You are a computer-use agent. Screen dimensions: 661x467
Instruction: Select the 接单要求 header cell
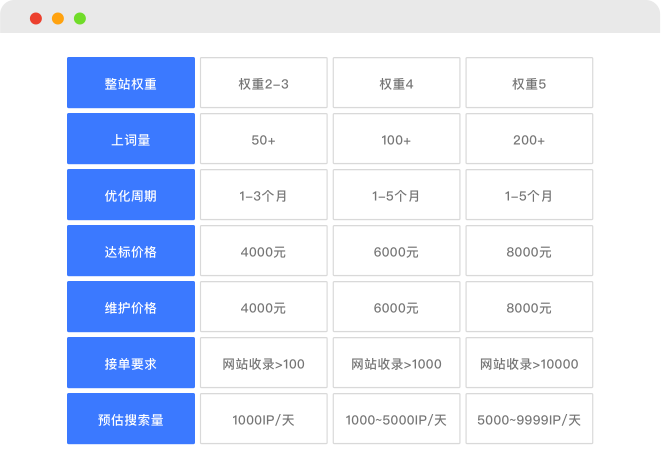click(131, 363)
